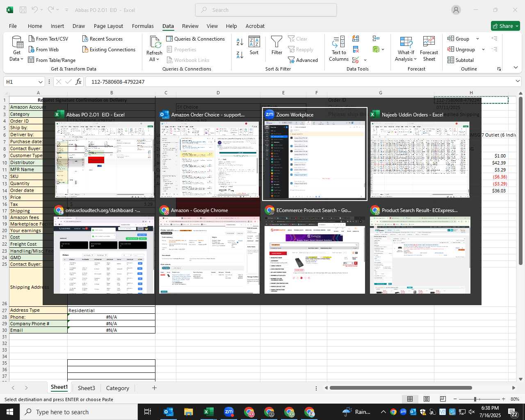Click the horizontal scrollbar thumb
This screenshot has height=420, width=525.
[x=401, y=388]
